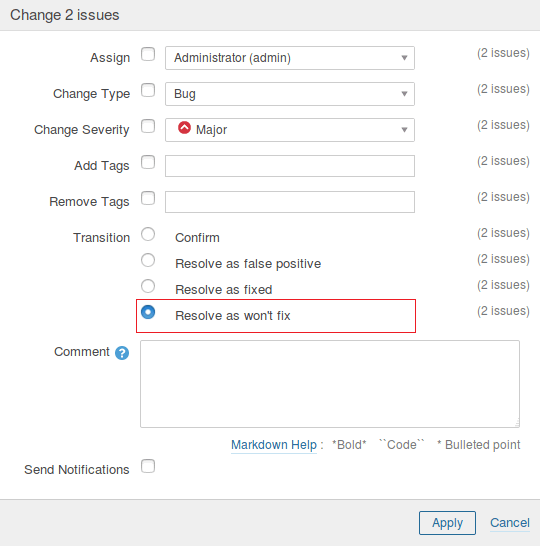The width and height of the screenshot is (540, 546).
Task: Open the Major severity dropdown arrow
Action: pos(404,130)
